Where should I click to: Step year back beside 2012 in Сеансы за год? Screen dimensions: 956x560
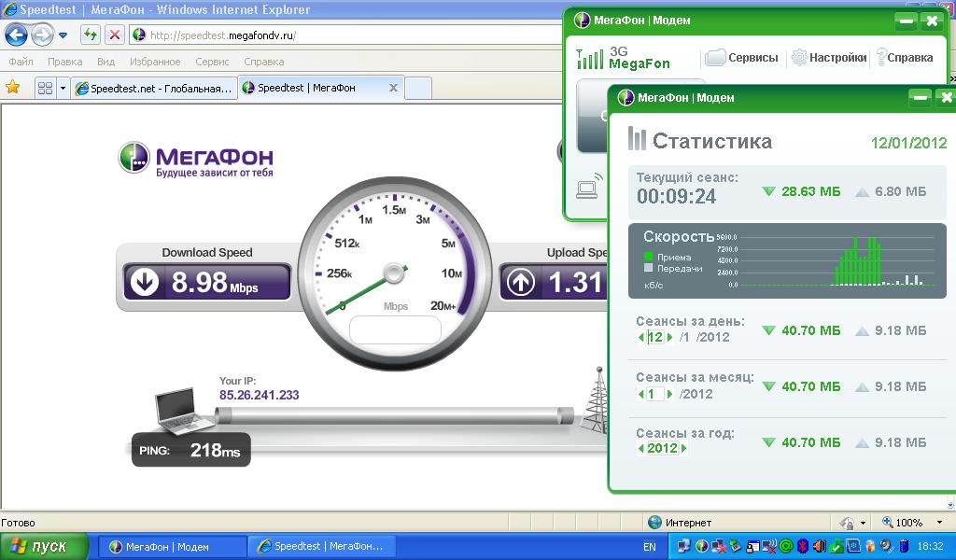[x=640, y=449]
